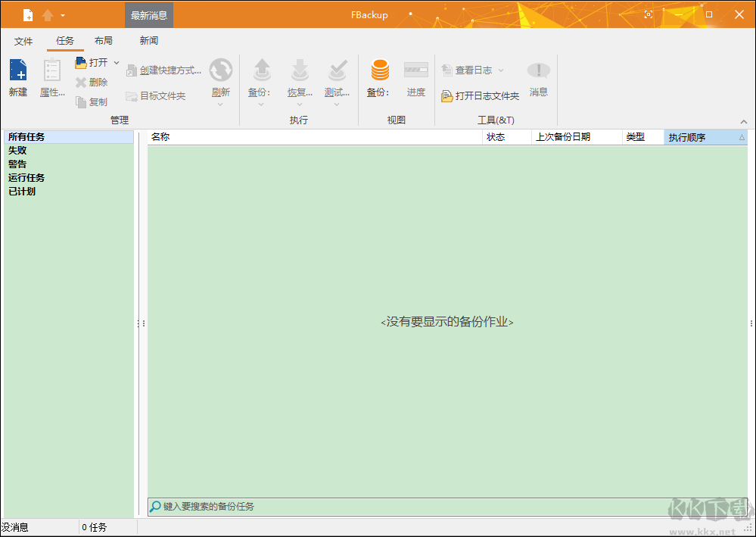Select the 任务 ribbon tab
This screenshot has width=756, height=537.
click(65, 41)
